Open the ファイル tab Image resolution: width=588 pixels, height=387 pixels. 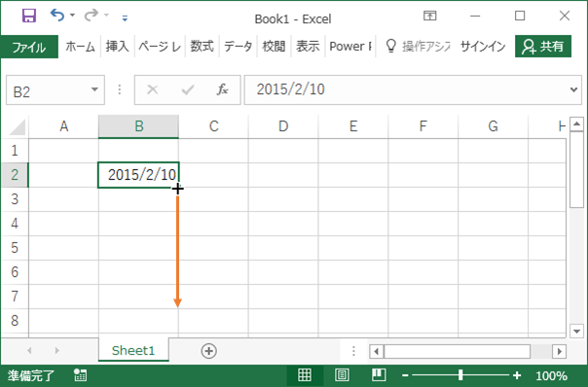pyautogui.click(x=29, y=47)
